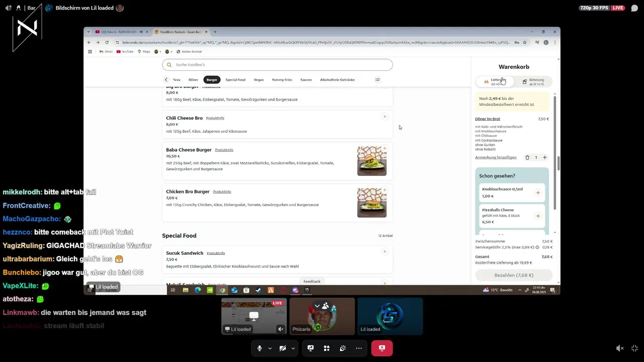The width and height of the screenshot is (644, 362).
Task: Open Discord soundboard icon
Action: (x=343, y=348)
